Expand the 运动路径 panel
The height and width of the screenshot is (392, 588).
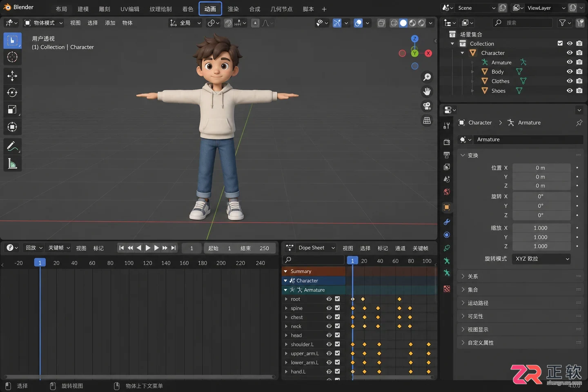pos(520,303)
